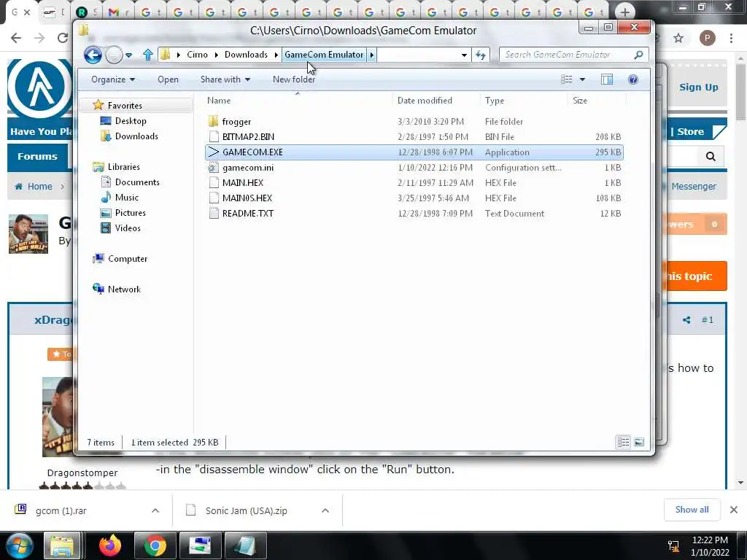Open Chrome three-dot menu

731,38
